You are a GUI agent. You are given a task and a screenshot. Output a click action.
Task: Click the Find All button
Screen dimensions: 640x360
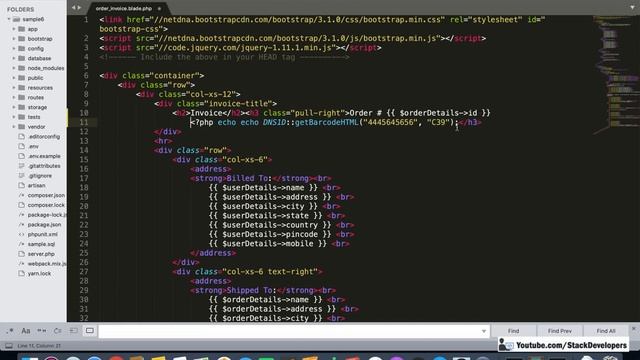pos(606,331)
